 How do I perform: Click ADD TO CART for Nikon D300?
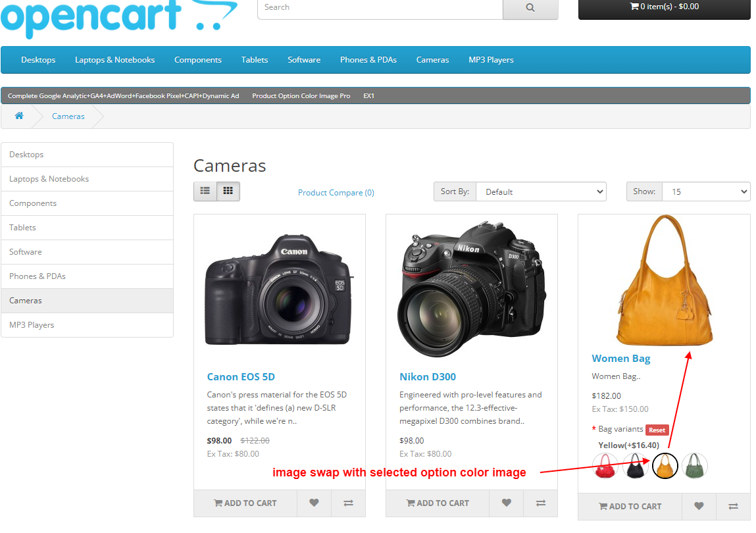pyautogui.click(x=437, y=503)
